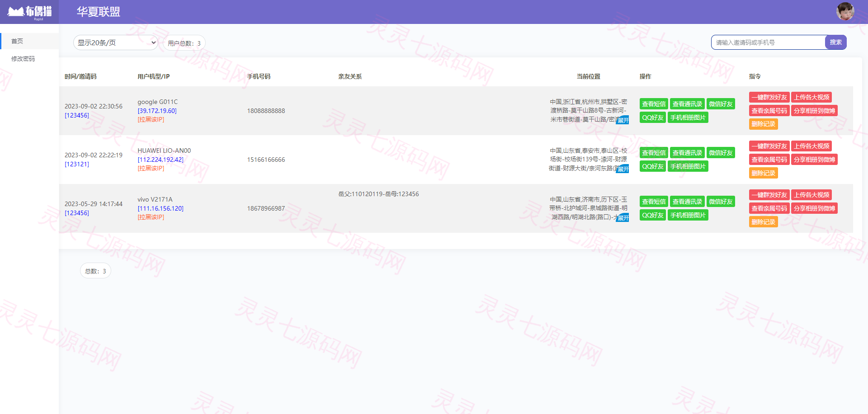Click 手机相册图片 for phone 18088888888

click(x=688, y=118)
